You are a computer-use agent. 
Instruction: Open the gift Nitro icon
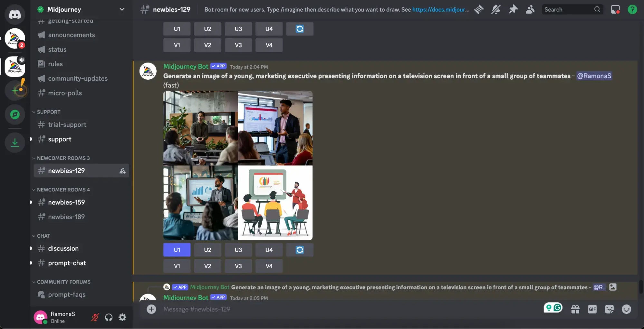575,309
